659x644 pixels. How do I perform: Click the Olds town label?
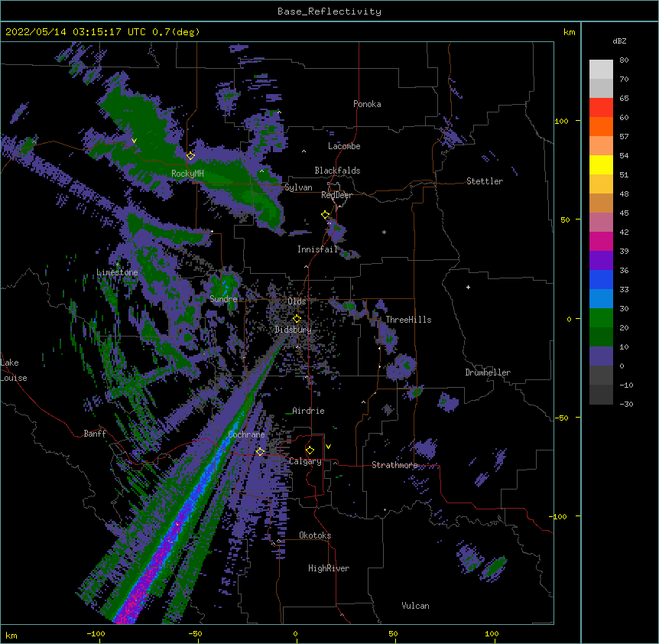(297, 301)
